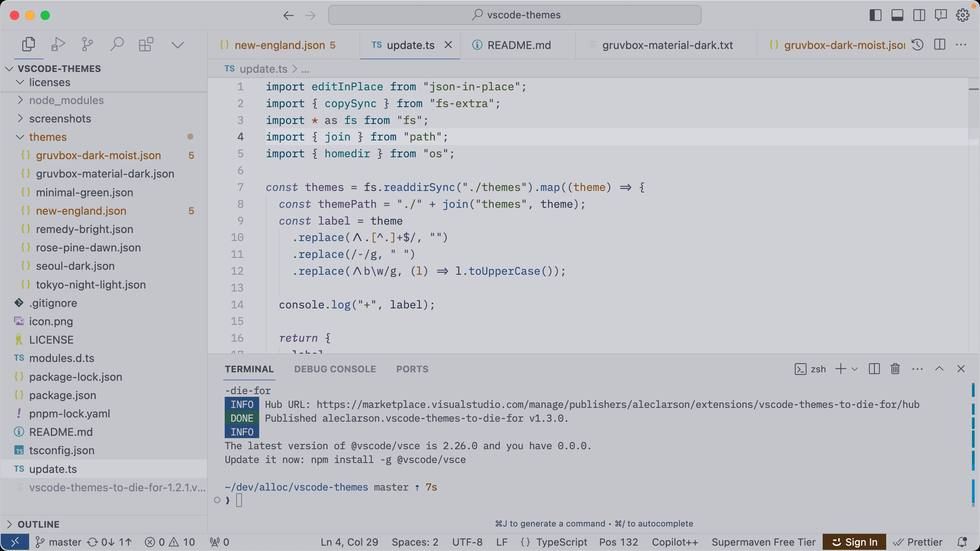
Task: Switch to the README.md editor tab
Action: [519, 45]
